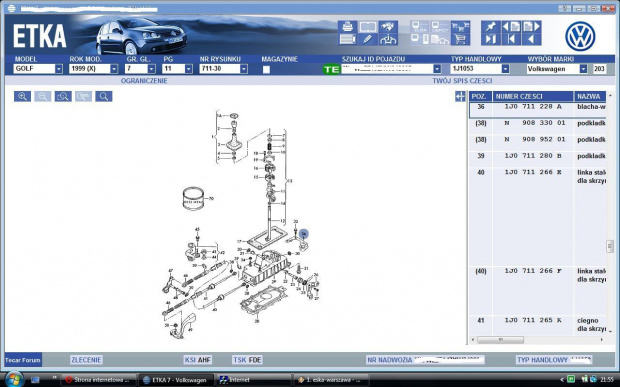Click the pushpin icon

(x=491, y=26)
